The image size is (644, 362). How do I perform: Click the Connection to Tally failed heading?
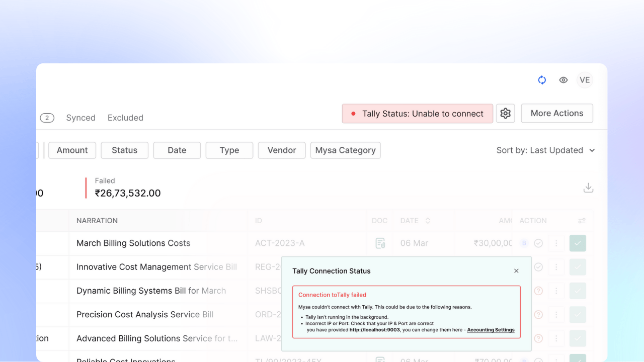[332, 295]
